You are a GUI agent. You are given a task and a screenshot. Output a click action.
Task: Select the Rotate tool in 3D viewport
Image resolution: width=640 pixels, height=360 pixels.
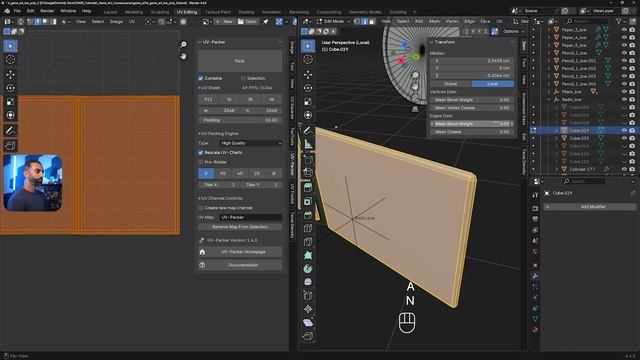pyautogui.click(x=308, y=88)
